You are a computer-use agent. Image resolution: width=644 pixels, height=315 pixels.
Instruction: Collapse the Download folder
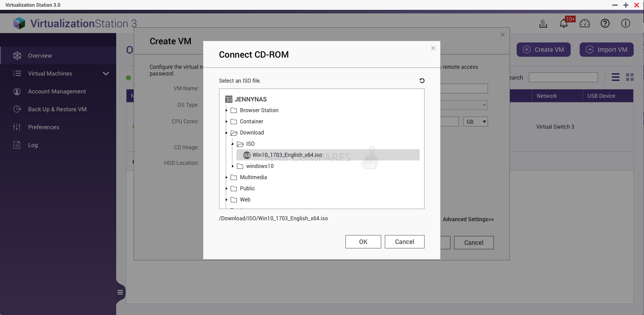[x=227, y=133]
